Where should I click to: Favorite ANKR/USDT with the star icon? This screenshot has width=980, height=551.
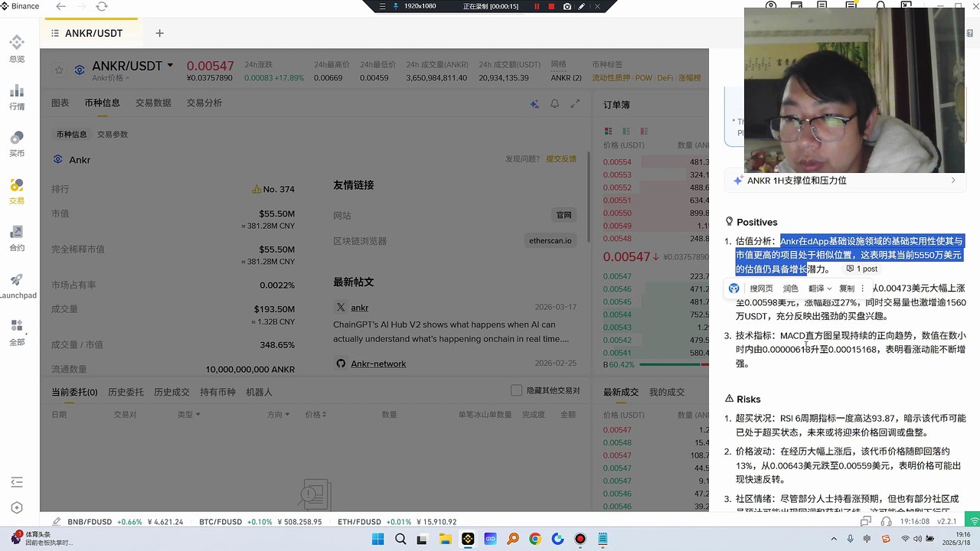point(59,70)
